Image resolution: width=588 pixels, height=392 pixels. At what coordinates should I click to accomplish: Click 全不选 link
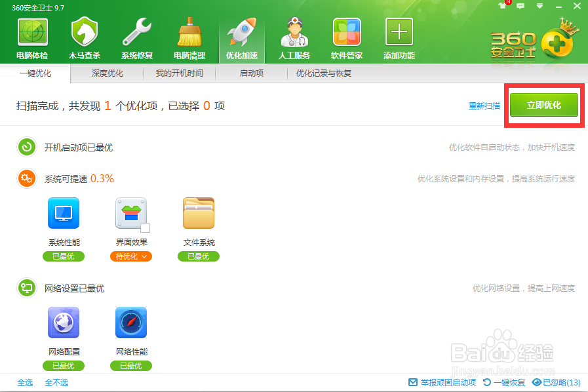(56, 382)
